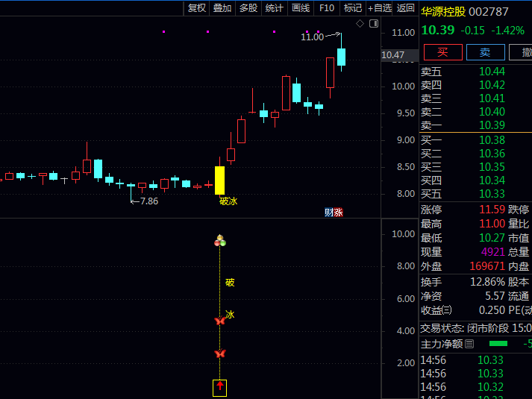This screenshot has height=399, width=532.
Task: Click the 11.00 high price annotation
Action: click(312, 37)
